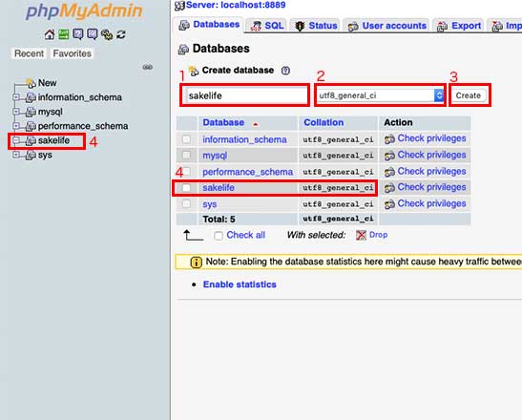Open navigation panel settings gear icon
522x420 pixels.
(x=107, y=34)
